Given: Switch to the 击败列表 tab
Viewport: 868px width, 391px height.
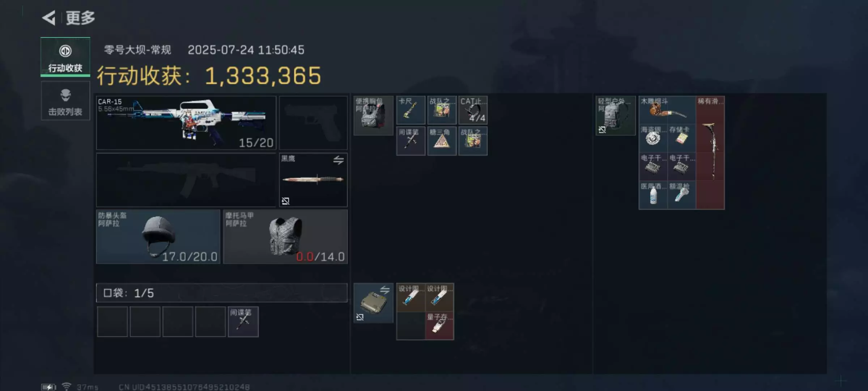Looking at the screenshot, I should click(65, 101).
